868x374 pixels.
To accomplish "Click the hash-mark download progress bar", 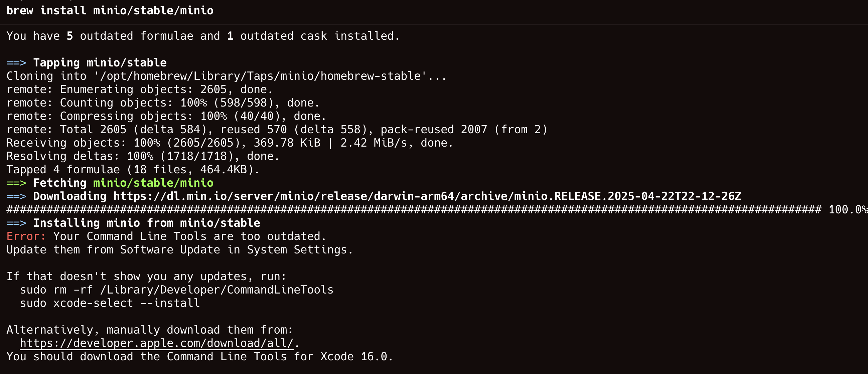I will (x=414, y=210).
